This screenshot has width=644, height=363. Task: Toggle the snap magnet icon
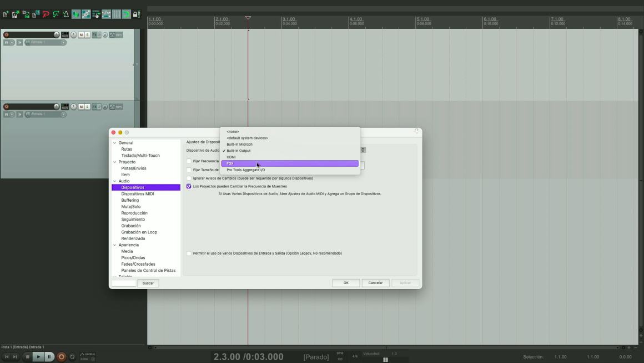coord(127,14)
